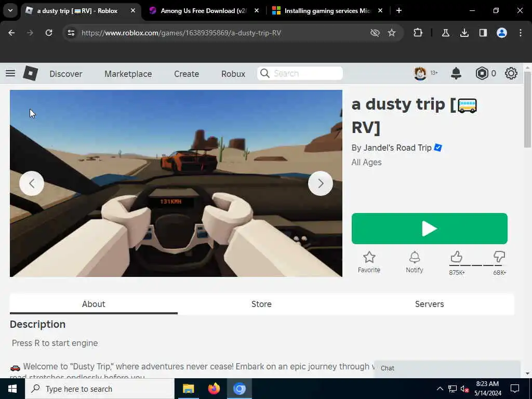Dislike the game with thumbs down
The height and width of the screenshot is (399, 532).
click(x=499, y=257)
